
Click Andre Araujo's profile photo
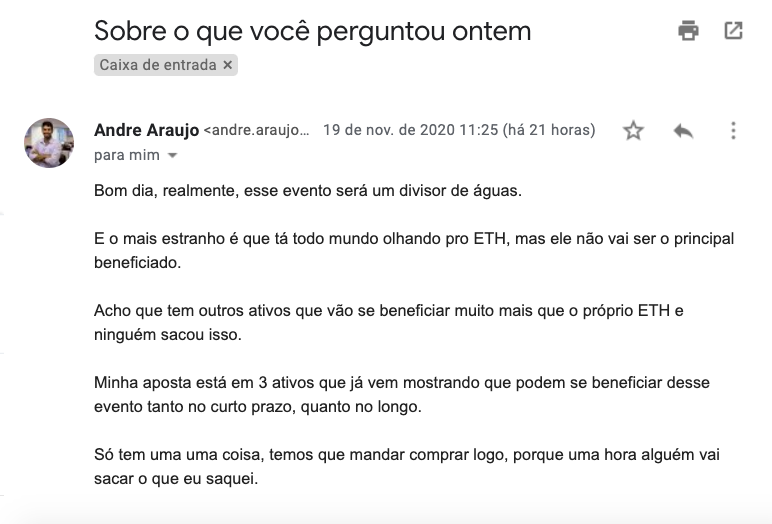(x=49, y=143)
